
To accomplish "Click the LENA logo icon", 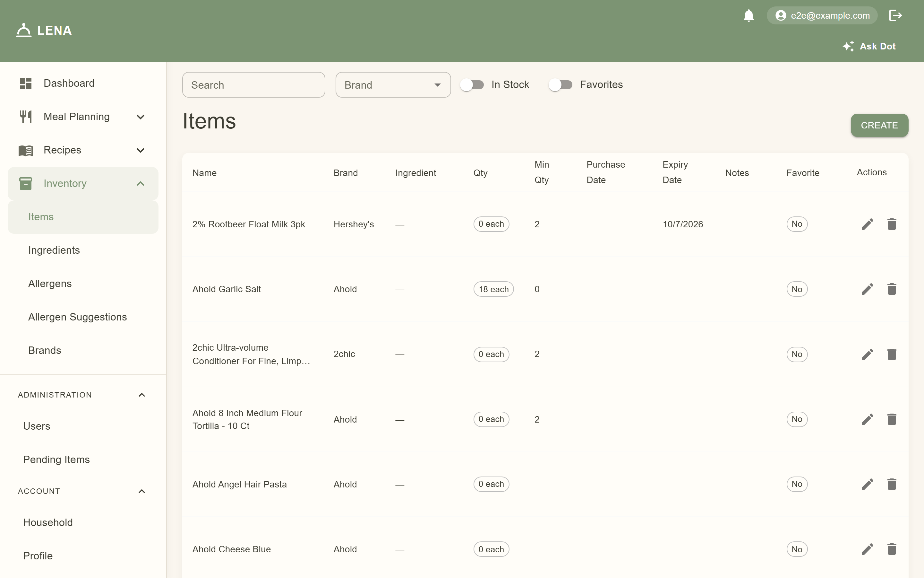I will pos(24,30).
